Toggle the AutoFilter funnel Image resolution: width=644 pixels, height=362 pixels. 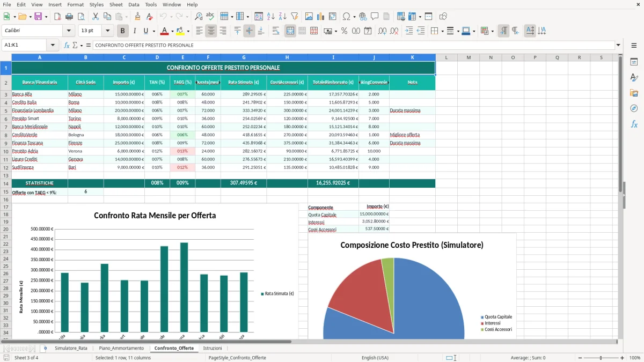point(294,17)
